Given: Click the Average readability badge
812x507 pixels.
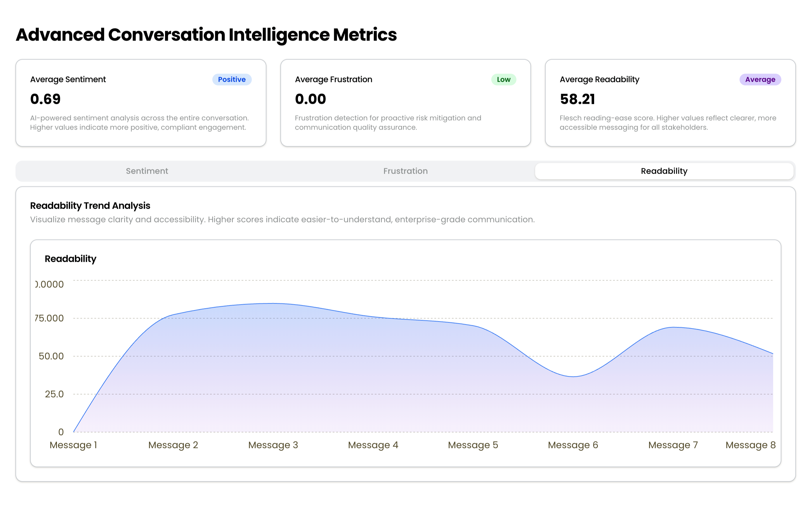Looking at the screenshot, I should 760,79.
